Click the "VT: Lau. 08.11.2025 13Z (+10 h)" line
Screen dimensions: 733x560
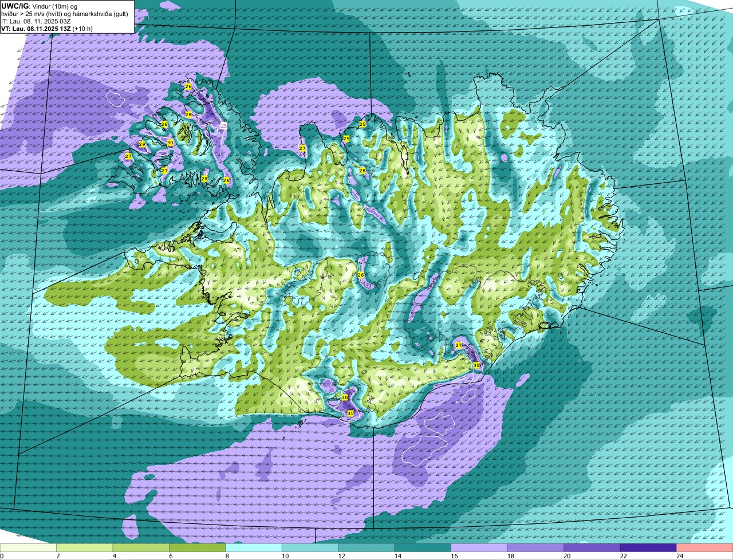pos(47,29)
